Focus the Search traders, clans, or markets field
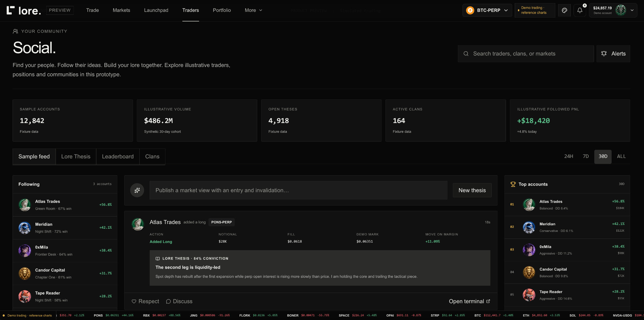 (526, 54)
